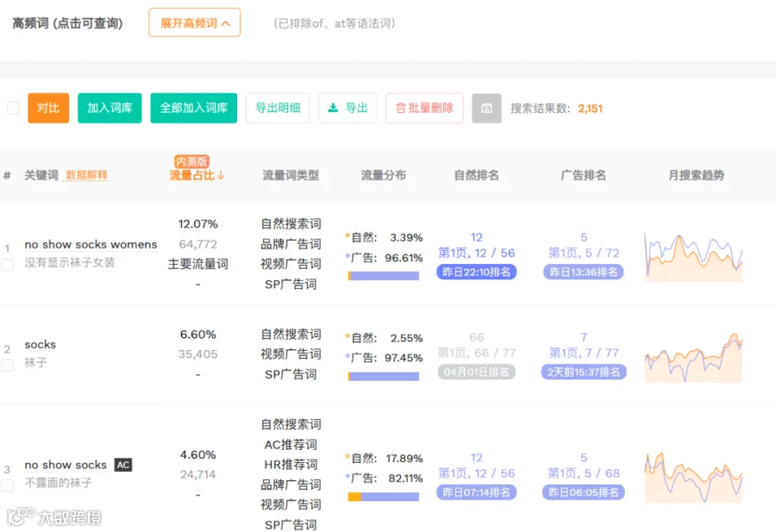Click traffic distribution bar for no show socks row
The image size is (776, 532).
click(x=384, y=497)
